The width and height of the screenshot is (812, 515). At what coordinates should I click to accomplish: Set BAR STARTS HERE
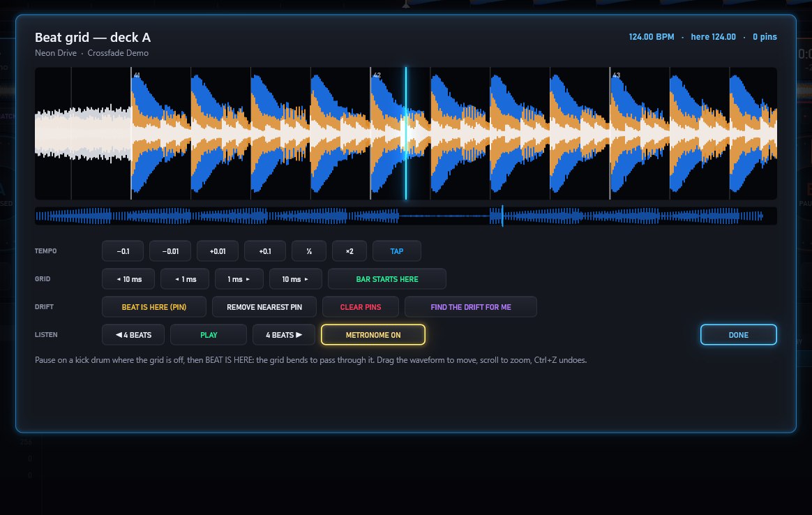[x=387, y=279]
